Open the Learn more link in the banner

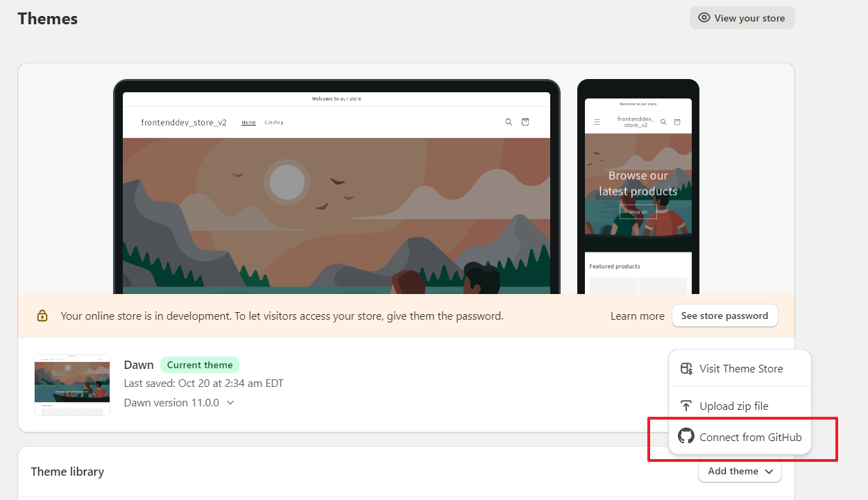tap(637, 315)
